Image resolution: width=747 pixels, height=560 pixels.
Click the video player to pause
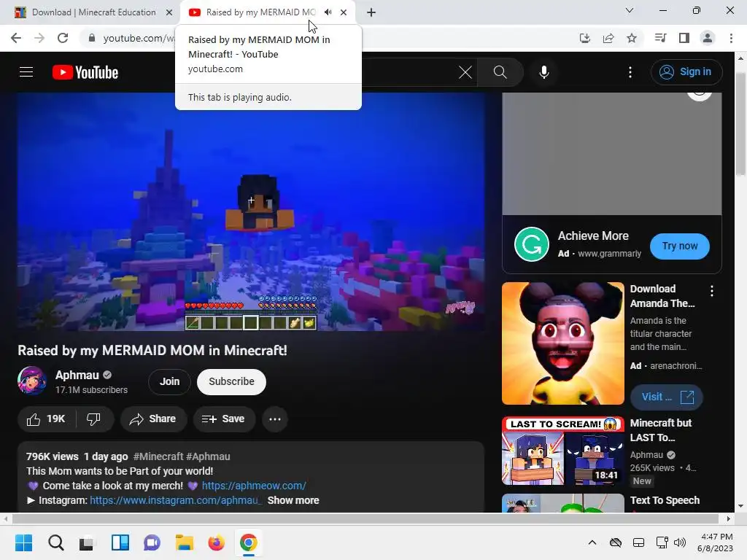(251, 212)
